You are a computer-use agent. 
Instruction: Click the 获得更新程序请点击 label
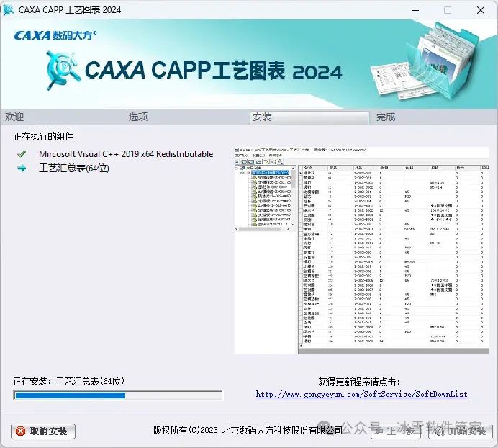pos(359,382)
